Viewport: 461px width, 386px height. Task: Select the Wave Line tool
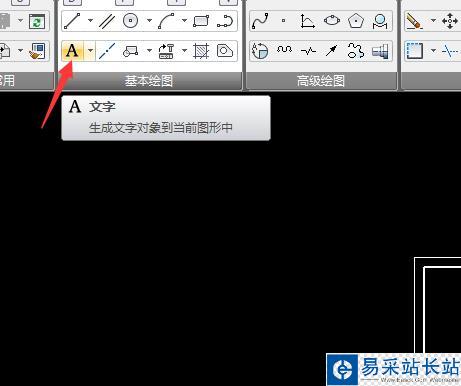point(284,50)
